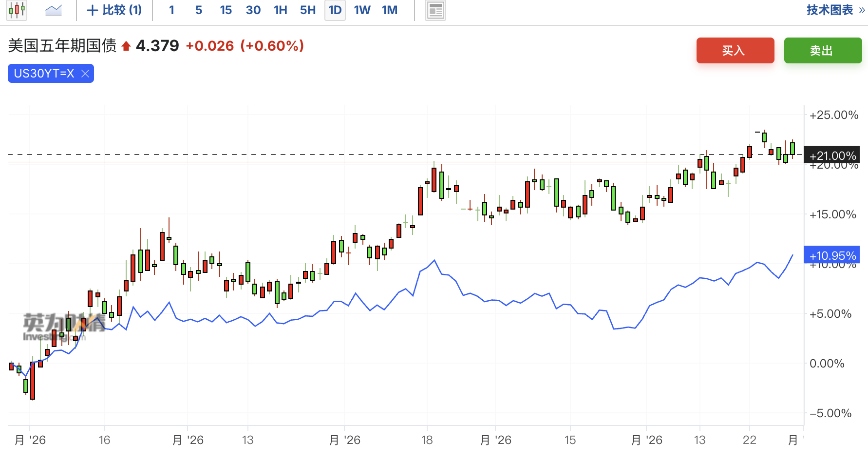Click the date label 16 on time axis
The image size is (868, 464).
click(x=105, y=440)
